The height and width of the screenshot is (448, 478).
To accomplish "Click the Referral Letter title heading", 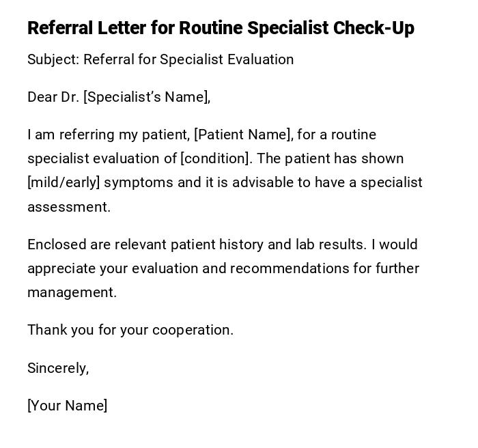I will 220,28.
